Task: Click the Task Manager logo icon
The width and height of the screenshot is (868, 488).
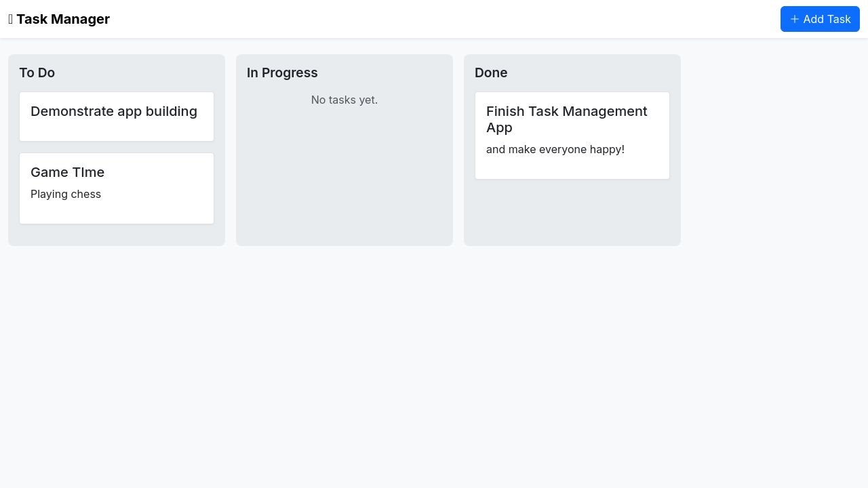Action: pyautogui.click(x=11, y=20)
